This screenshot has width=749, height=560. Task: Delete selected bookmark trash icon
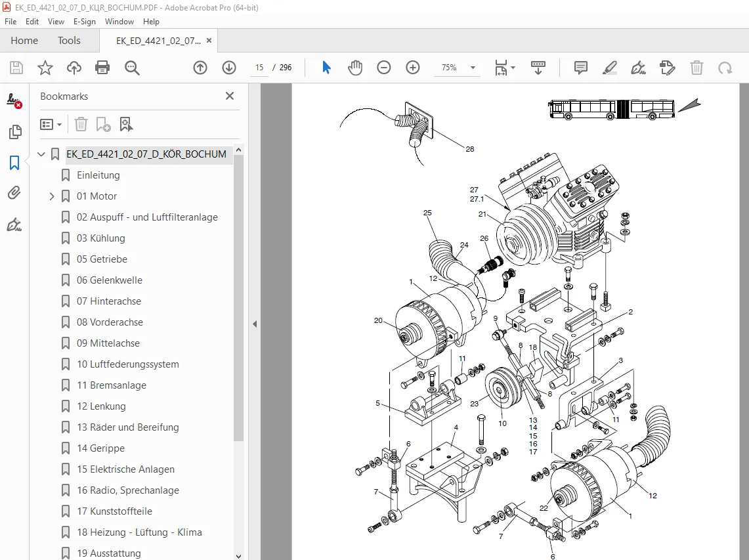81,125
